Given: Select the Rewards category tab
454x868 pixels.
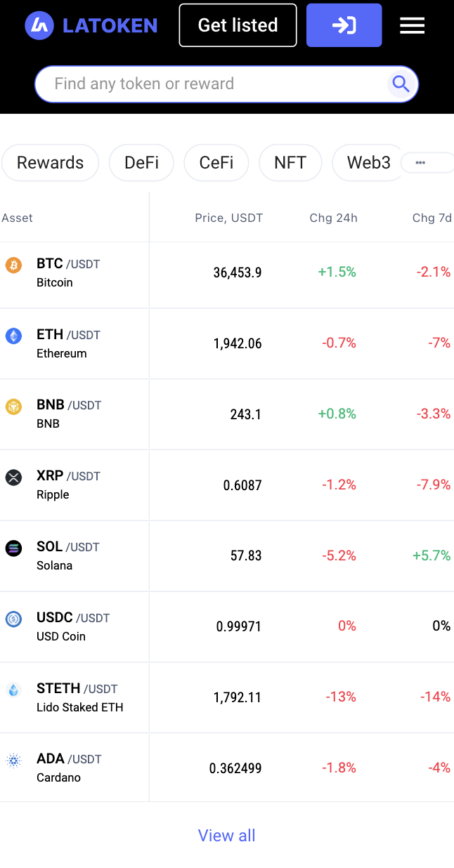Looking at the screenshot, I should pos(50,163).
